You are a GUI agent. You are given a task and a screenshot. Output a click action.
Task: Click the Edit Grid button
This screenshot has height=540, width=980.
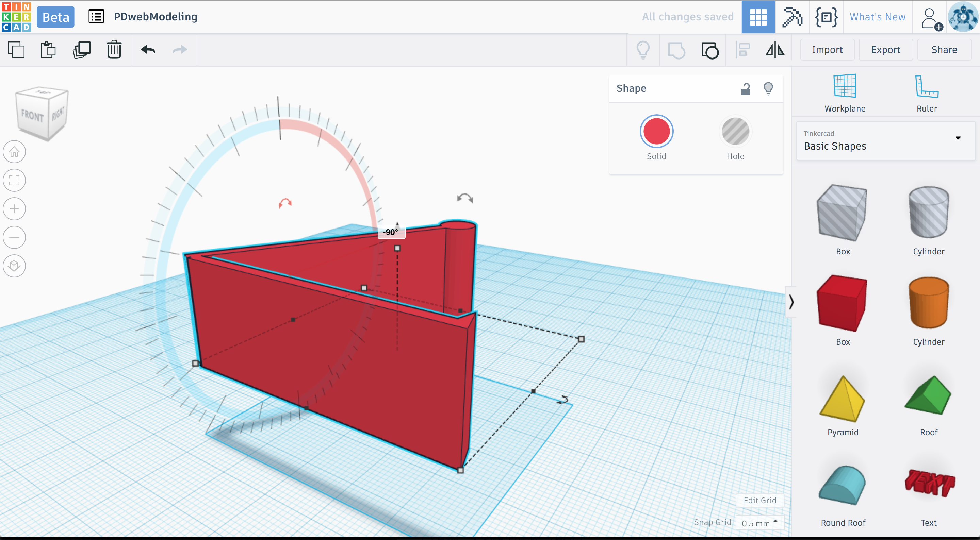click(x=760, y=500)
